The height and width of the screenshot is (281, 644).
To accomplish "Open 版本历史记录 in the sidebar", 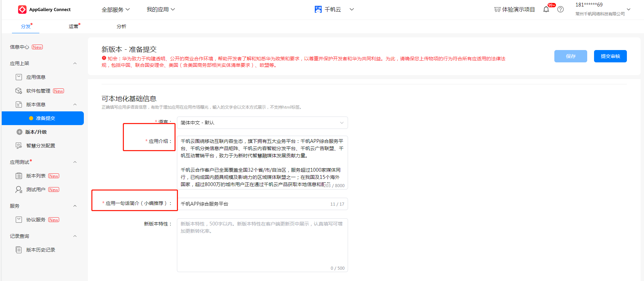I will (41, 250).
